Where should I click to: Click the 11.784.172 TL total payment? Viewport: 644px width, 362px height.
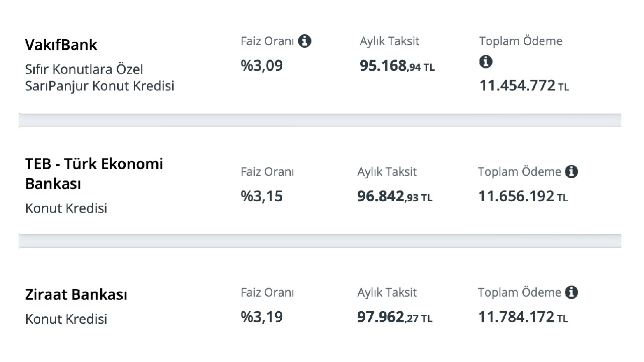tap(523, 317)
